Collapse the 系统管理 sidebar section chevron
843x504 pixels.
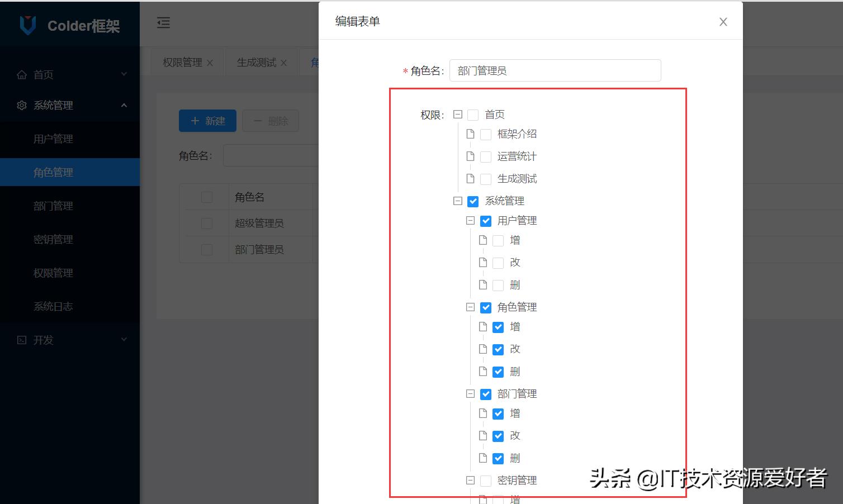click(x=124, y=105)
